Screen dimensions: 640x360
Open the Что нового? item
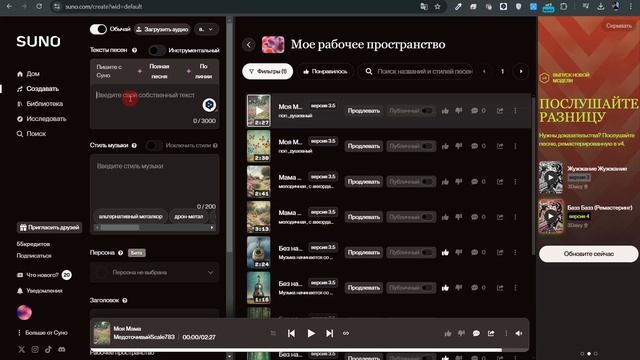click(44, 275)
